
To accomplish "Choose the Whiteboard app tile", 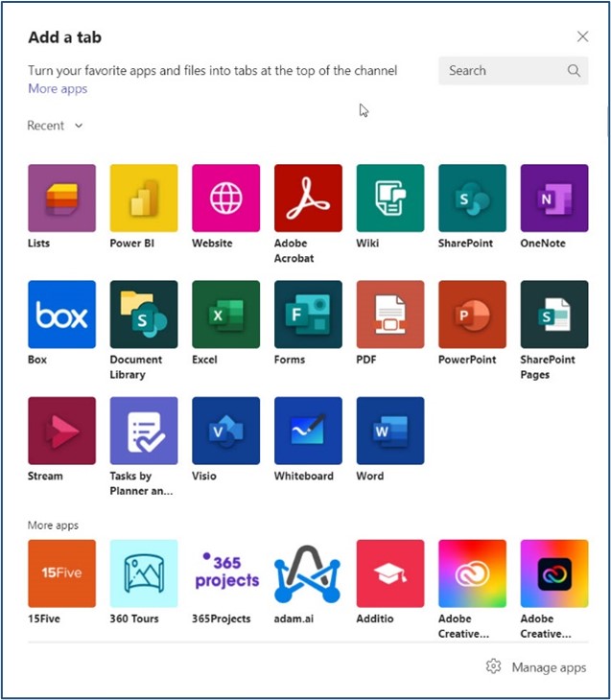I will click(308, 431).
